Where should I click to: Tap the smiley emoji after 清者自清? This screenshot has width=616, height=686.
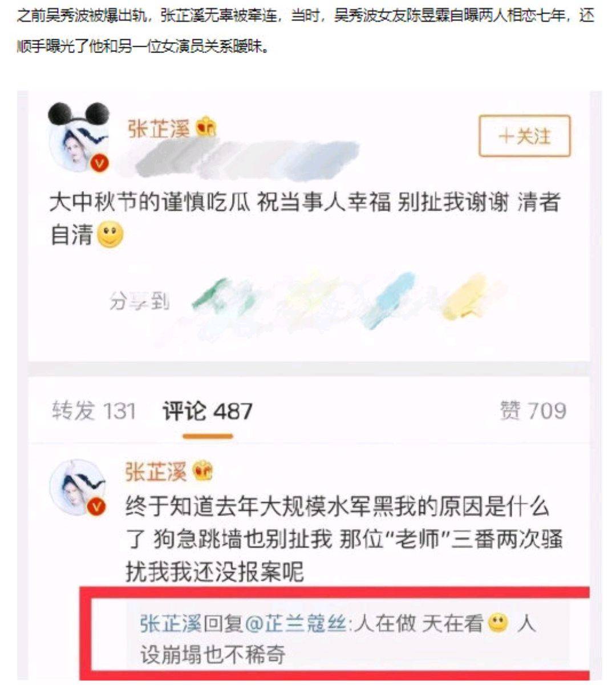click(x=110, y=235)
